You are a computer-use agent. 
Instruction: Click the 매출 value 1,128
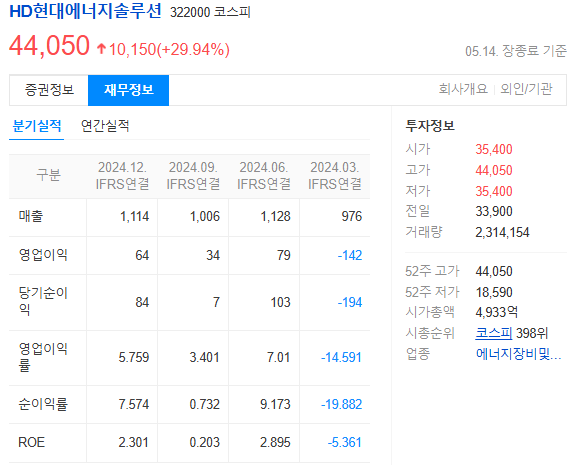coord(275,216)
